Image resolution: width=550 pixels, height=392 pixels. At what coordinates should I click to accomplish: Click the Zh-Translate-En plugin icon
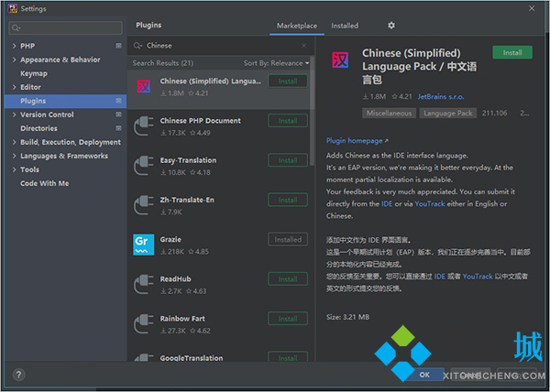coord(144,205)
